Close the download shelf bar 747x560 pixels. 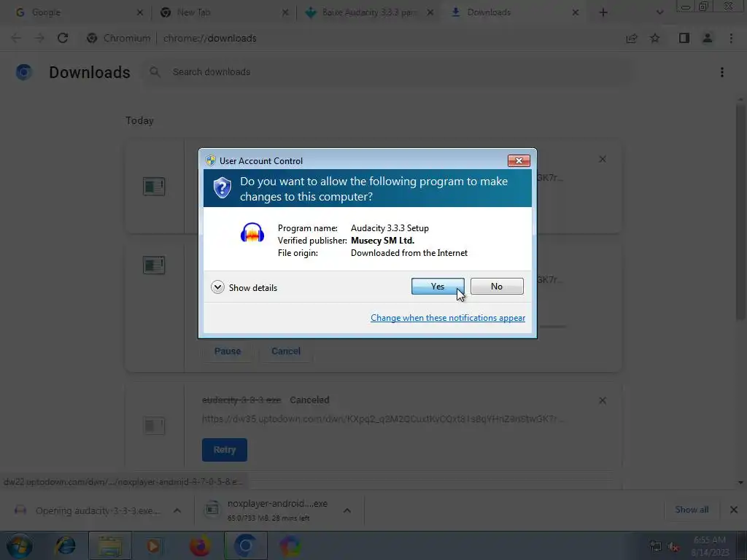point(734,510)
